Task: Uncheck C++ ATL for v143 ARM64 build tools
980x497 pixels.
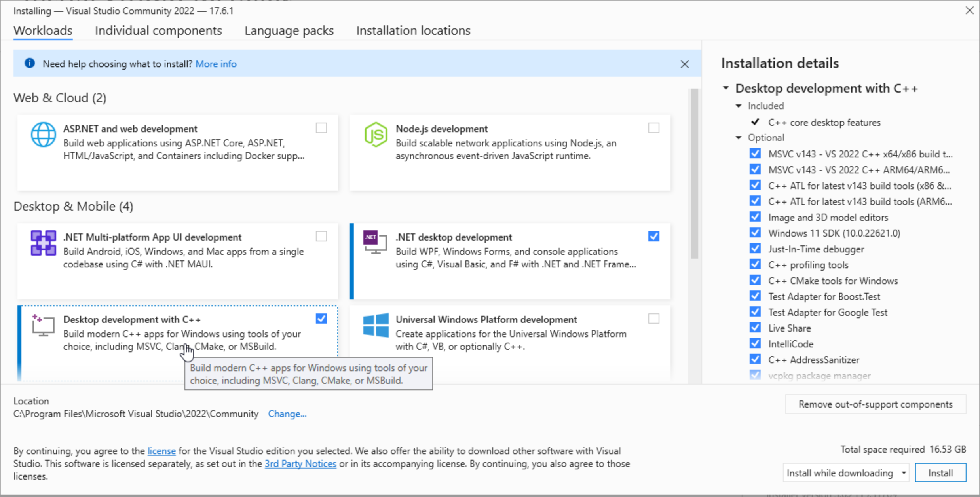Action: 755,201
